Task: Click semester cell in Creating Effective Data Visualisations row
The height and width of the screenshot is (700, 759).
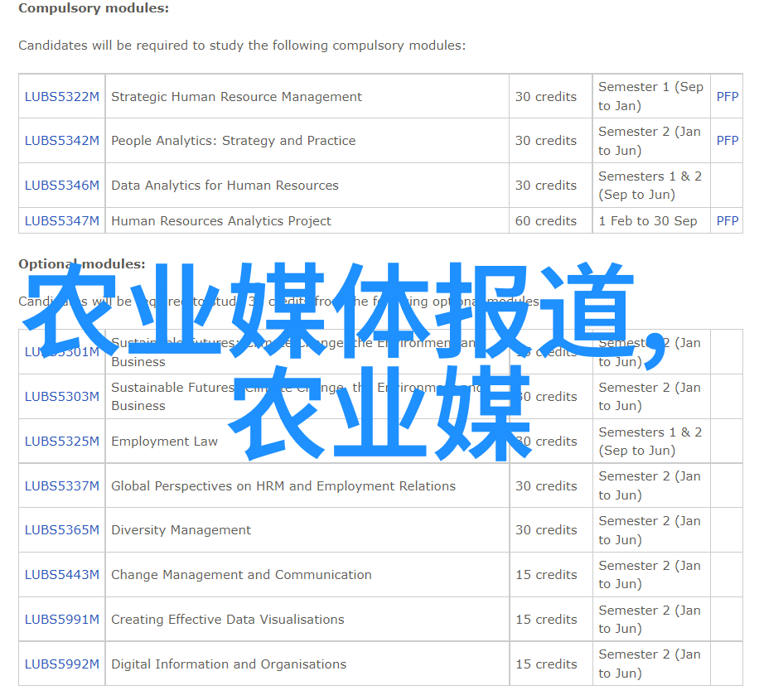Action: [x=650, y=619]
